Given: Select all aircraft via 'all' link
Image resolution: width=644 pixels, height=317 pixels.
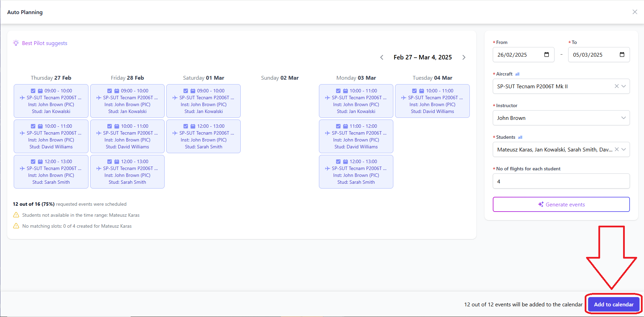Looking at the screenshot, I should [517, 74].
